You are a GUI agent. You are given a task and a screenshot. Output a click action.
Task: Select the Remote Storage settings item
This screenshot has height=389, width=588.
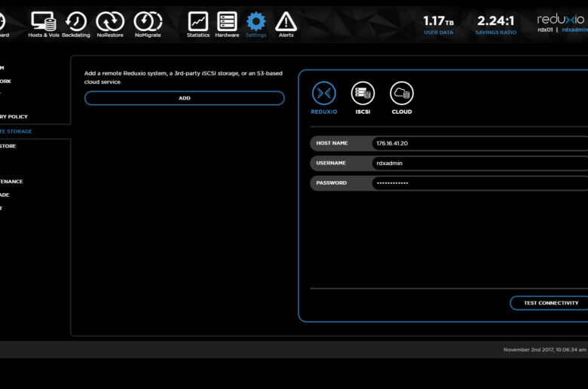pos(16,131)
